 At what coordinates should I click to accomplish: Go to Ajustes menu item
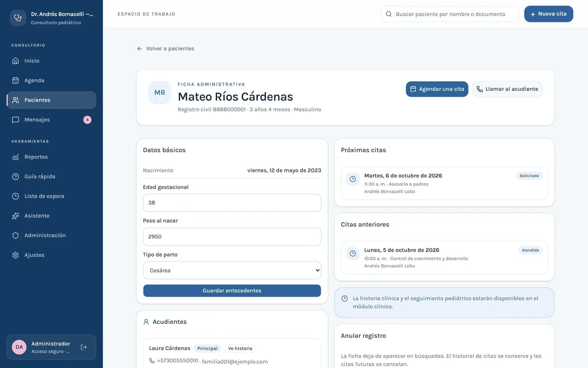tap(51, 255)
